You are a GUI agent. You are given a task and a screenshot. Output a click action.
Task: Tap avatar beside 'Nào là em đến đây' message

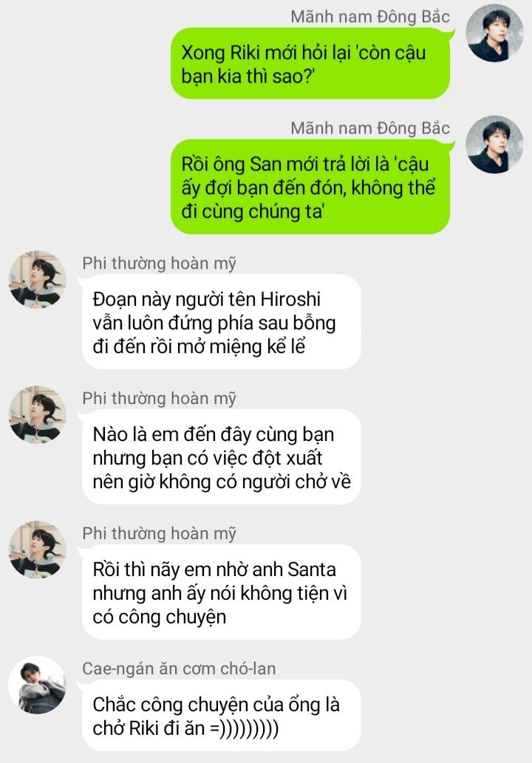coord(38,414)
